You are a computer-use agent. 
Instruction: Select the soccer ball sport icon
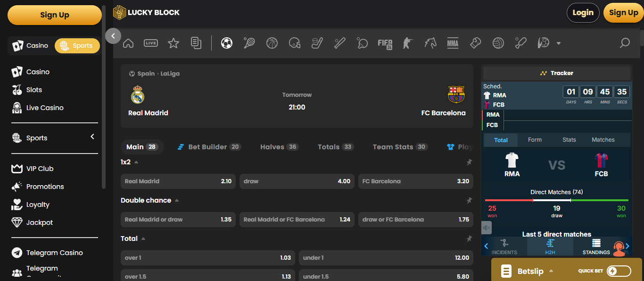coord(227,43)
